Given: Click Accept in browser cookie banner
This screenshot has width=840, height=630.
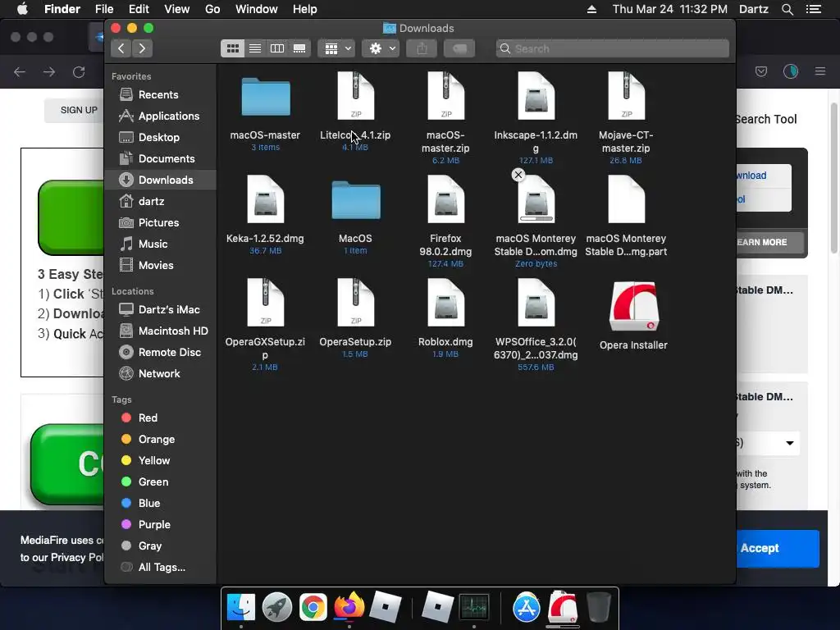Looking at the screenshot, I should [777, 549].
